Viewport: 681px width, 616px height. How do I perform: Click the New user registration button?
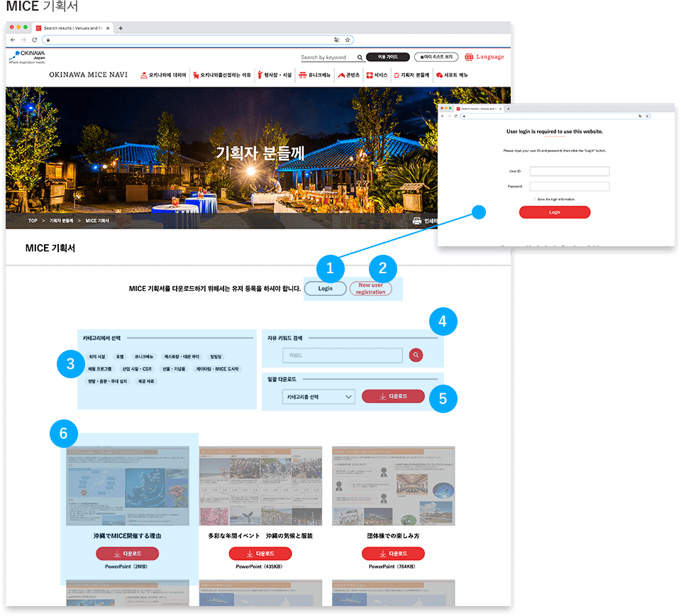(370, 289)
